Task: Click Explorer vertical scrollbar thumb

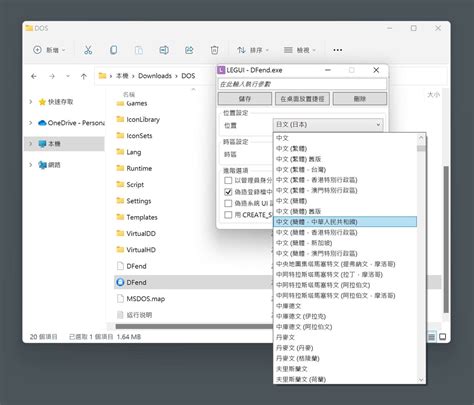Action: point(446,239)
